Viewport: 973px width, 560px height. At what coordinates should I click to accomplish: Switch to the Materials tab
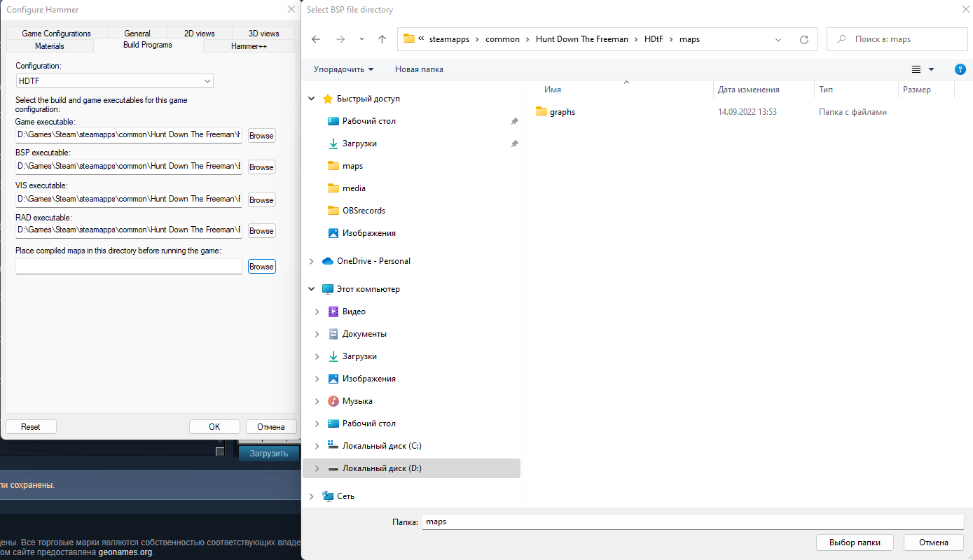pyautogui.click(x=49, y=46)
